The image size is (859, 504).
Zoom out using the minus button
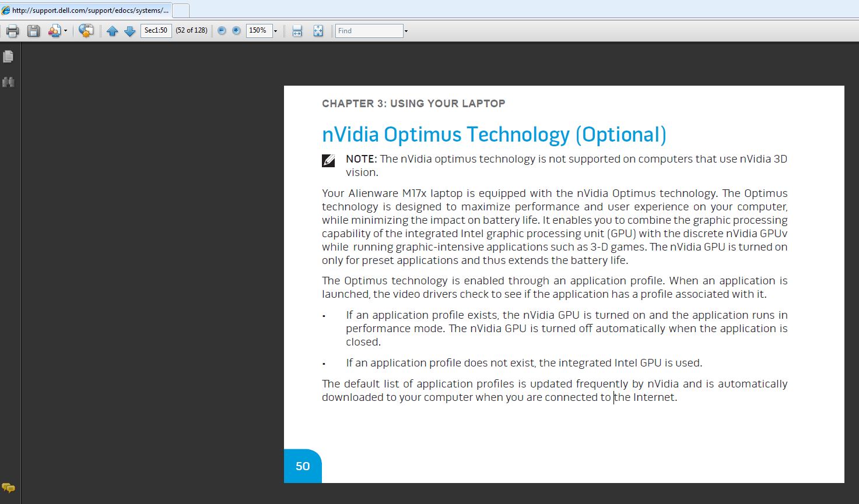tap(222, 30)
